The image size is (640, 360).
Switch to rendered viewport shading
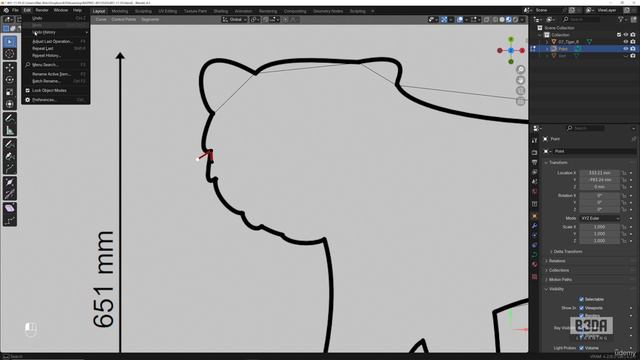click(x=516, y=20)
